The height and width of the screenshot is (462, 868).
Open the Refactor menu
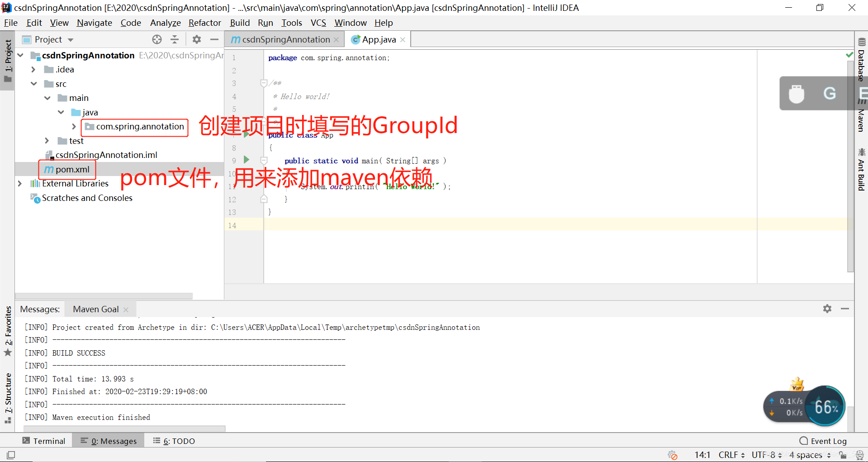coord(205,23)
